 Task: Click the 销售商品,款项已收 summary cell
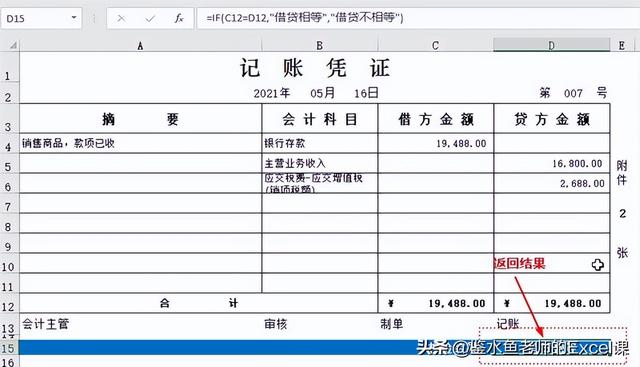(x=140, y=143)
